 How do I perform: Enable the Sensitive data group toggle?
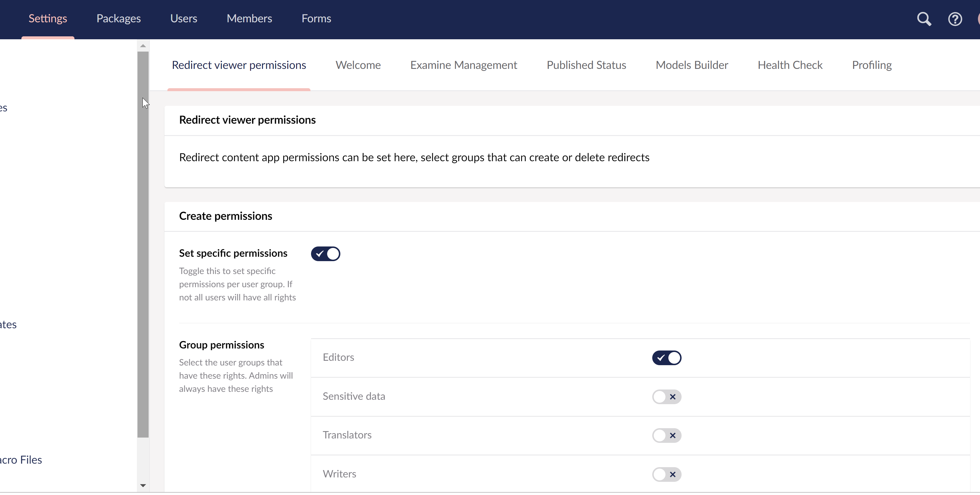click(x=667, y=397)
